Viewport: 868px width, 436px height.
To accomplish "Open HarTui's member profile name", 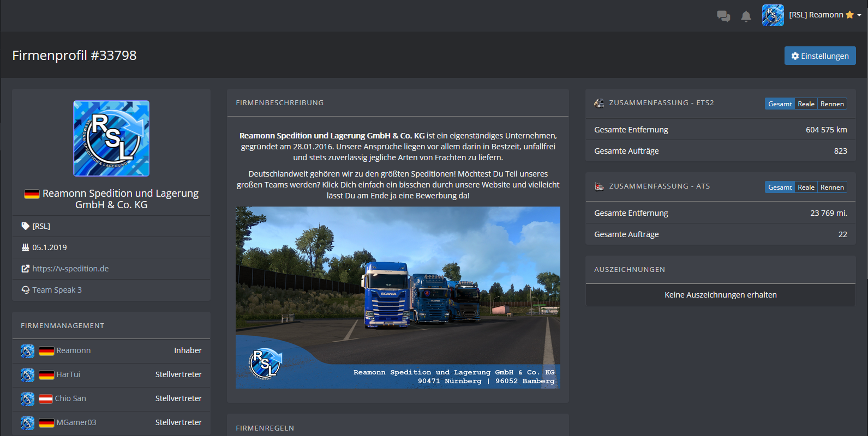I will [68, 374].
